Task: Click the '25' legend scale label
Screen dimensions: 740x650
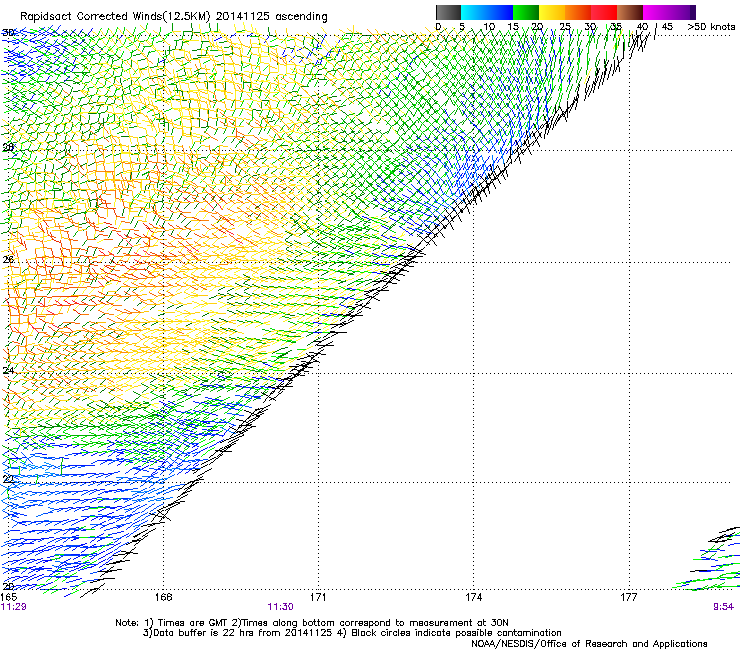Action: [x=565, y=27]
